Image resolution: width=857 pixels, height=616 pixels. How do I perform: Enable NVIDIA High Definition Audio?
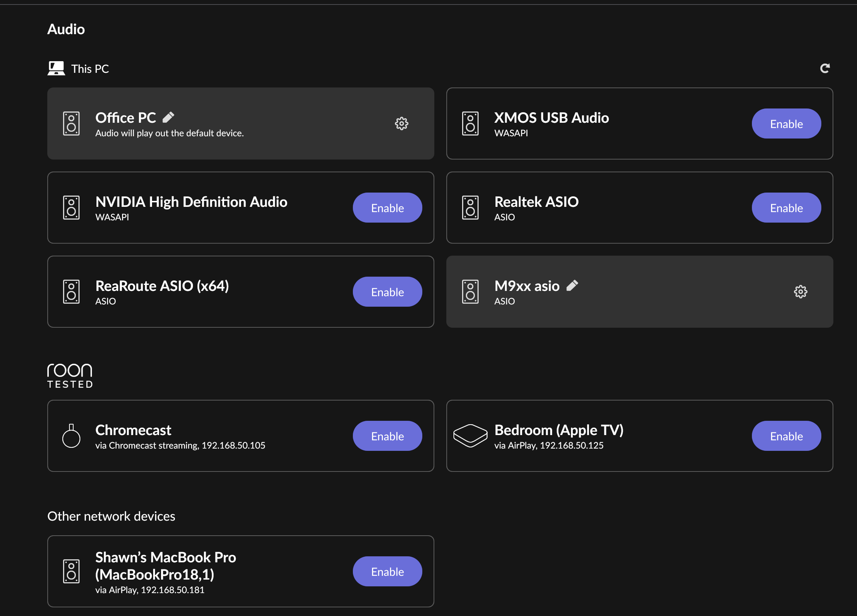[387, 208]
